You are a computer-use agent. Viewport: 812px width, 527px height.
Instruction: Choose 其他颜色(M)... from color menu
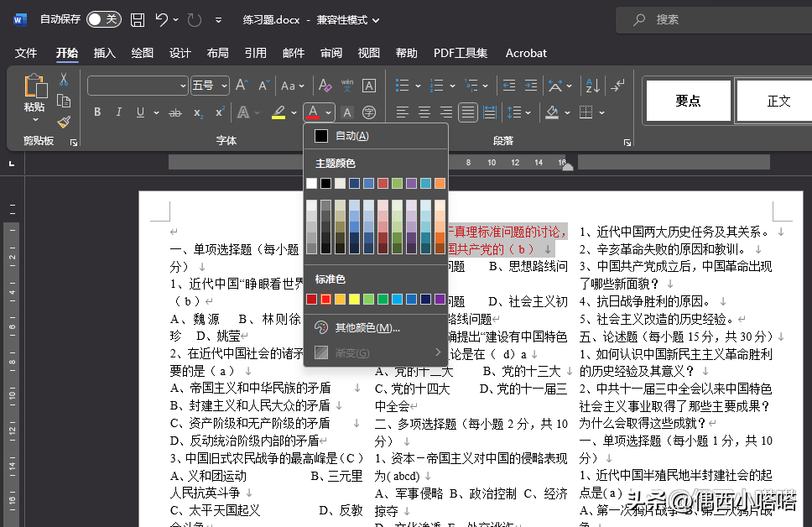click(366, 327)
